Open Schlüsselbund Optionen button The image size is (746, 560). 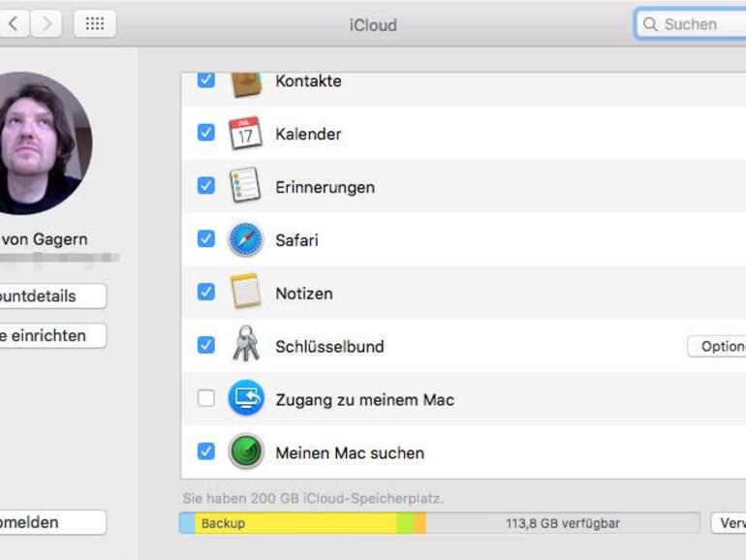point(719,346)
